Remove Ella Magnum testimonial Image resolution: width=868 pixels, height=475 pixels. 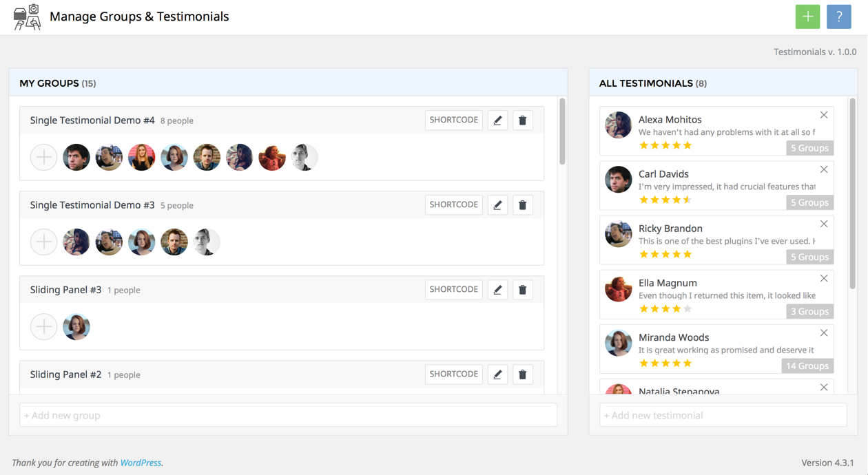pos(824,278)
